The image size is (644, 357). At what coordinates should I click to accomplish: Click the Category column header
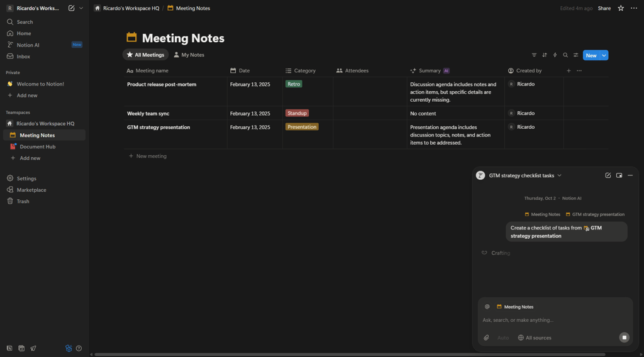pyautogui.click(x=308, y=70)
